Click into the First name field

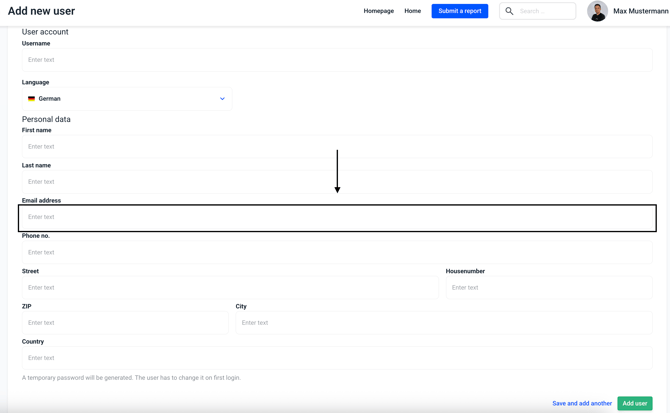[336, 147]
